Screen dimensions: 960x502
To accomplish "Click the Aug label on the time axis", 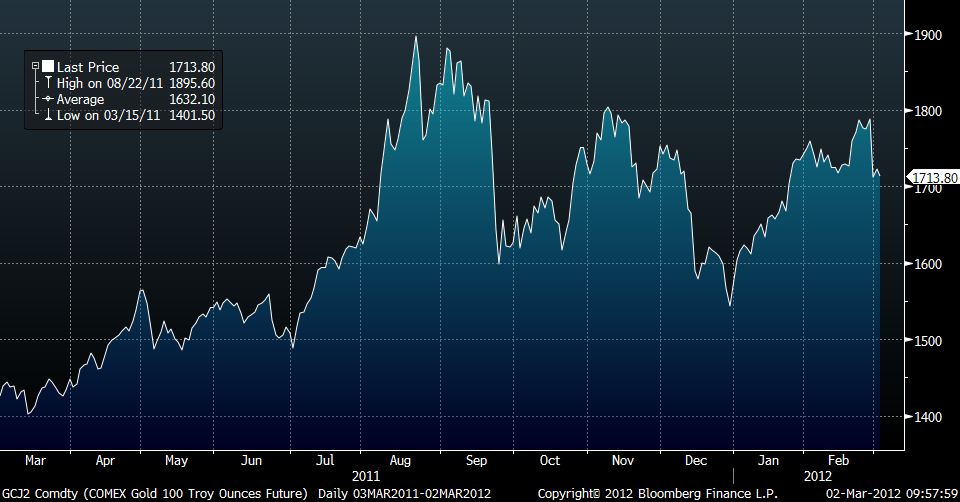I will click(401, 461).
